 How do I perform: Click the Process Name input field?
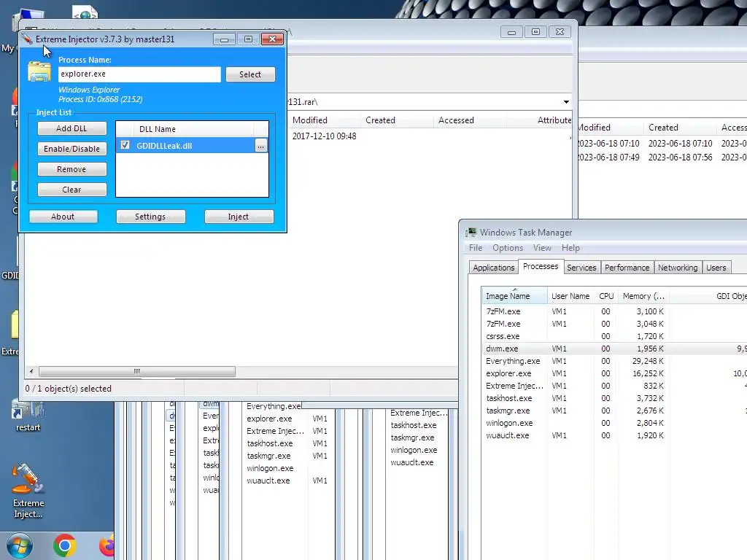(x=139, y=74)
